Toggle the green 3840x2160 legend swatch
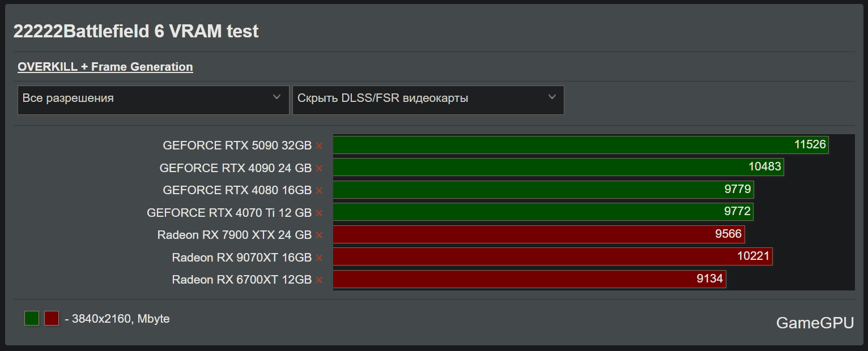 [x=32, y=318]
